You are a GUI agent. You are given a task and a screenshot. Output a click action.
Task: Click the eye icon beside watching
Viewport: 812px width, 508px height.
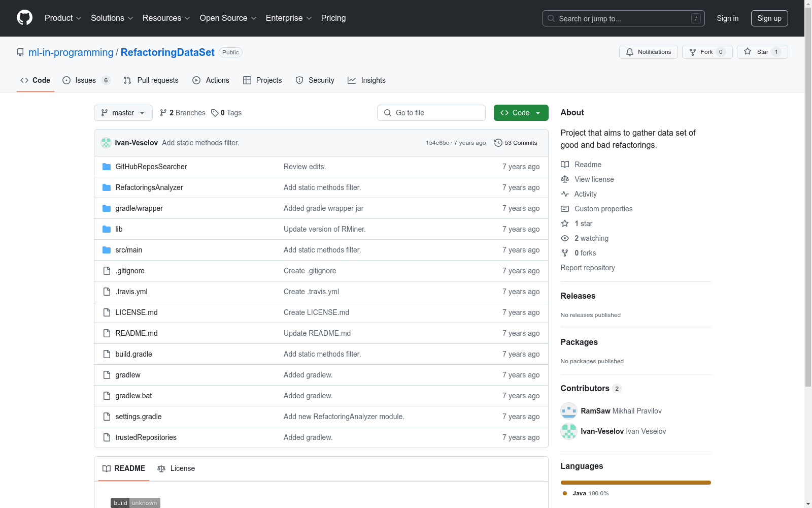click(565, 238)
